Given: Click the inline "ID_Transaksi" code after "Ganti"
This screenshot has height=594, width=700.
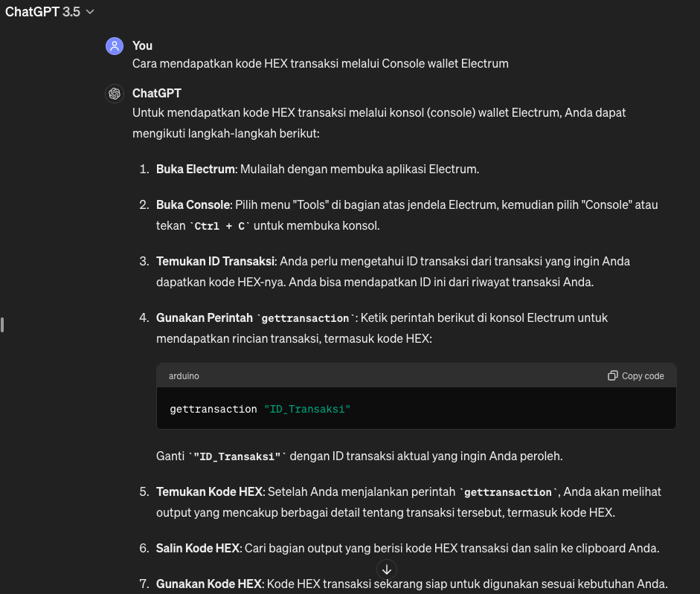Looking at the screenshot, I should pyautogui.click(x=237, y=456).
